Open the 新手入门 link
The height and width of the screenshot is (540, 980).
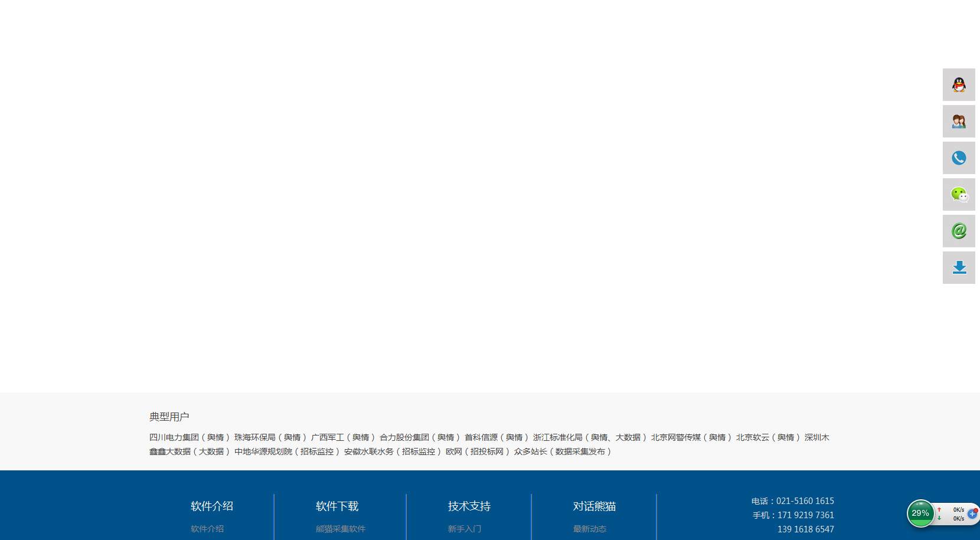(465, 529)
